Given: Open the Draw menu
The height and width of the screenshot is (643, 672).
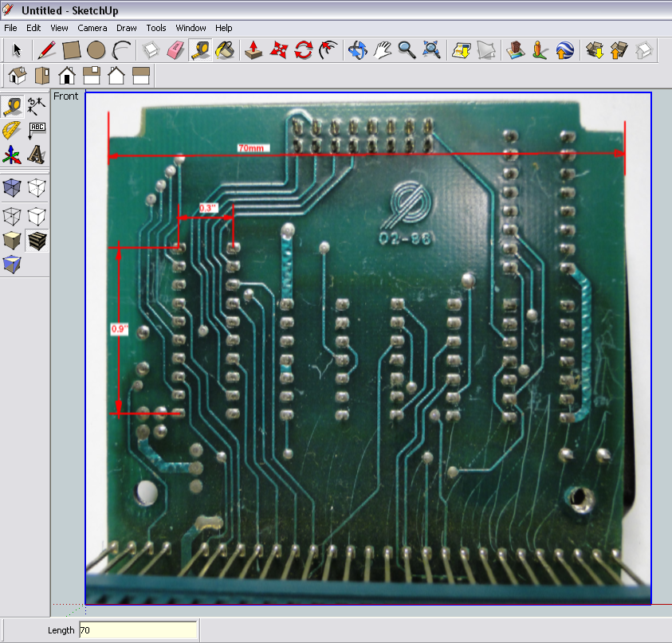Looking at the screenshot, I should 127,28.
